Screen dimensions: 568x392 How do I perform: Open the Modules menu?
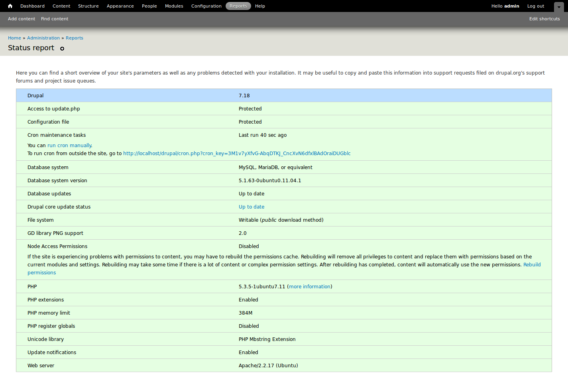tap(174, 6)
